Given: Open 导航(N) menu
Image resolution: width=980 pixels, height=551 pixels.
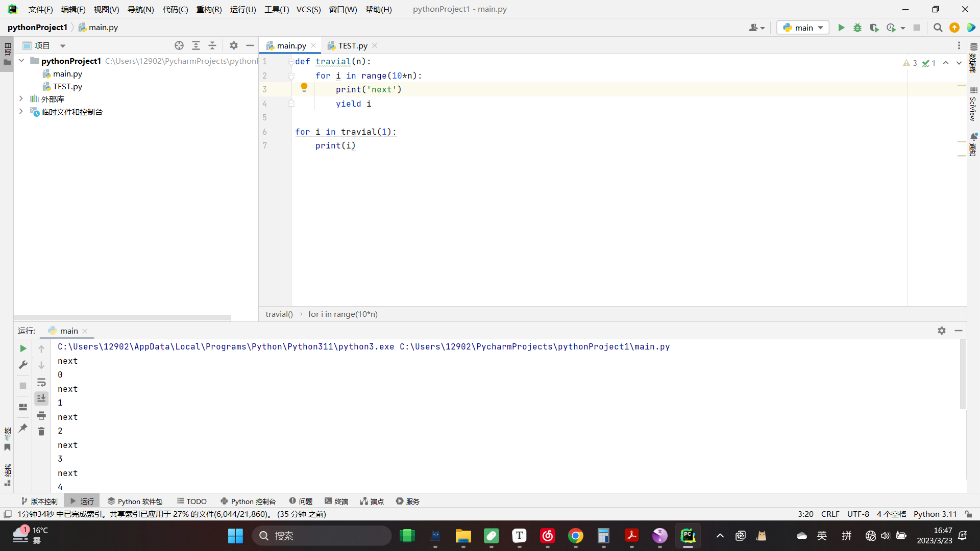Looking at the screenshot, I should pos(141,9).
